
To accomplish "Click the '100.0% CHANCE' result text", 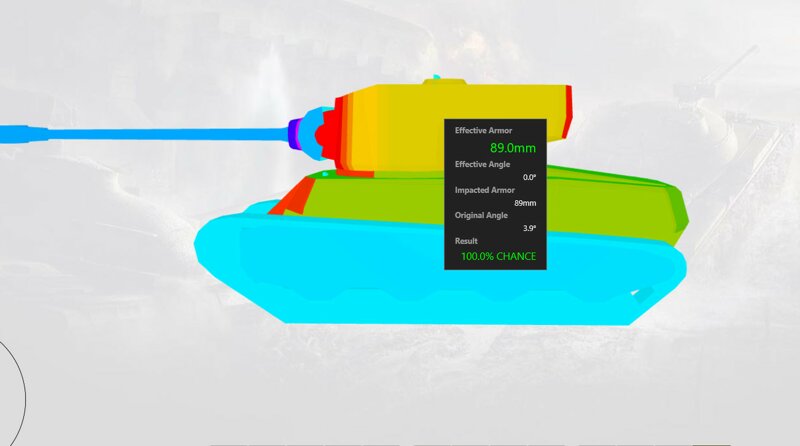I will pyautogui.click(x=498, y=256).
